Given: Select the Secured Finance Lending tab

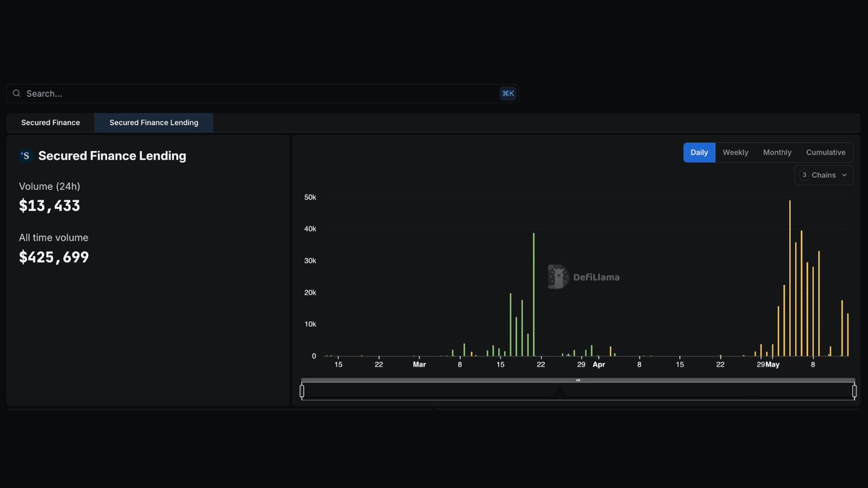Looking at the screenshot, I should [x=154, y=123].
